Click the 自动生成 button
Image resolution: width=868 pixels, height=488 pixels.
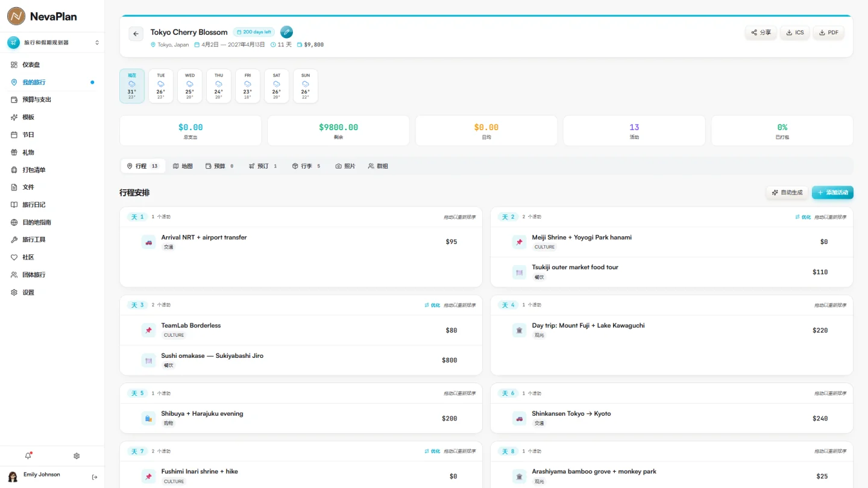pos(787,193)
